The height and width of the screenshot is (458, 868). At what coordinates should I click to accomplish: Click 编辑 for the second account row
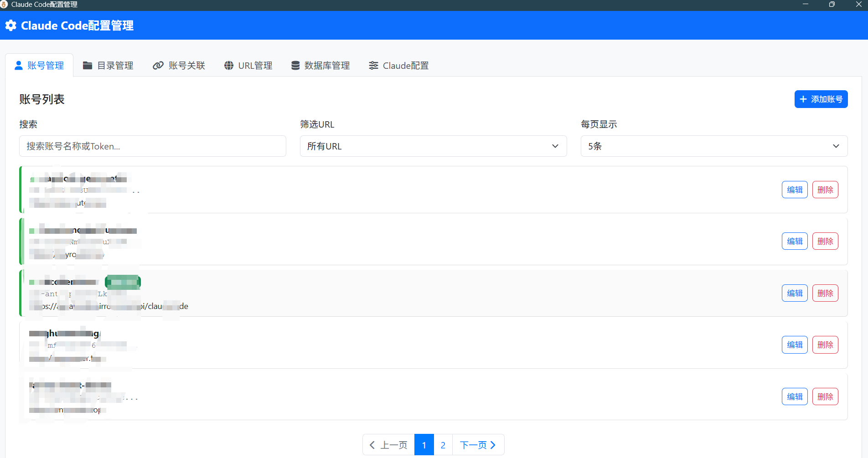795,241
